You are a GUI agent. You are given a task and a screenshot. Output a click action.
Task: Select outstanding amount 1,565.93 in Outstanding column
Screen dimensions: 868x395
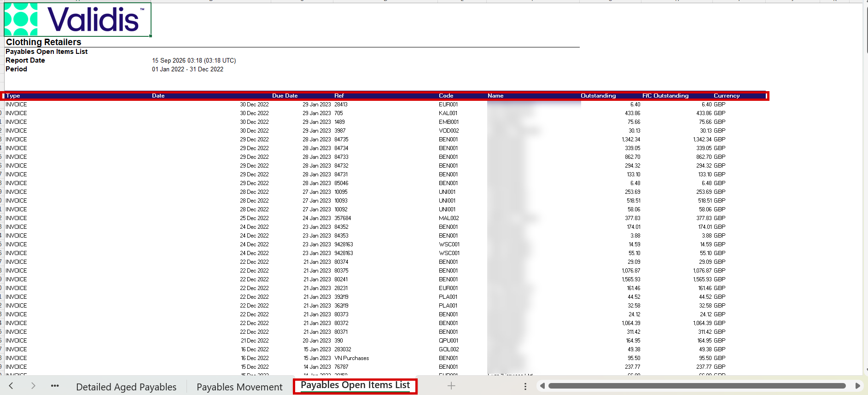[x=630, y=279]
